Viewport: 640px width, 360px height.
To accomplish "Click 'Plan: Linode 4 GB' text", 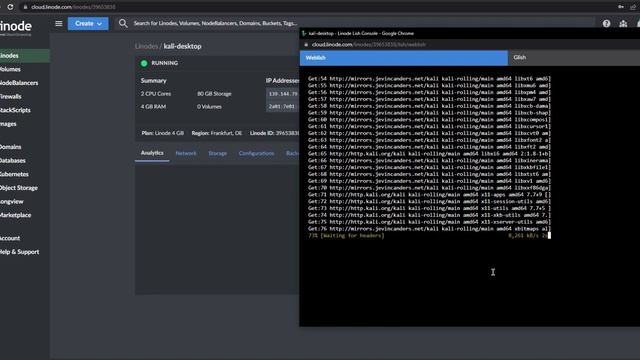I will click(x=162, y=133).
